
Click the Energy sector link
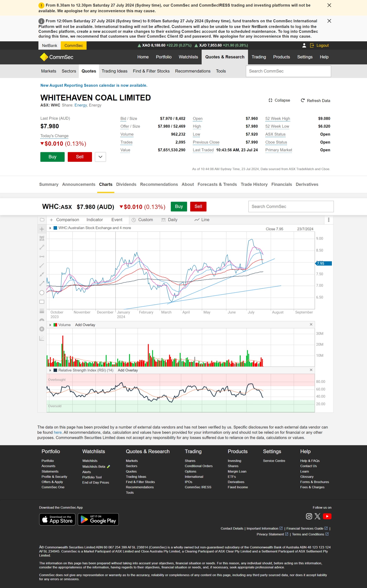point(81,105)
